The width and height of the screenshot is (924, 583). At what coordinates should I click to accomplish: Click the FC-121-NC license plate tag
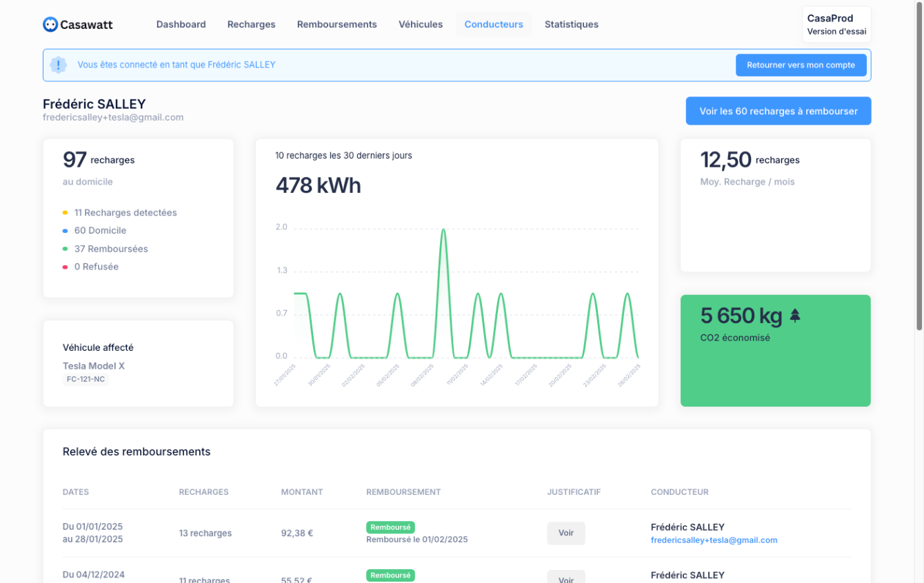(x=86, y=379)
